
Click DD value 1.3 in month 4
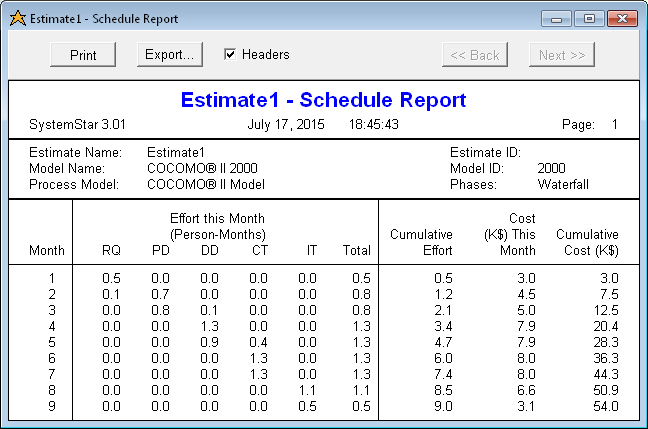tap(210, 327)
